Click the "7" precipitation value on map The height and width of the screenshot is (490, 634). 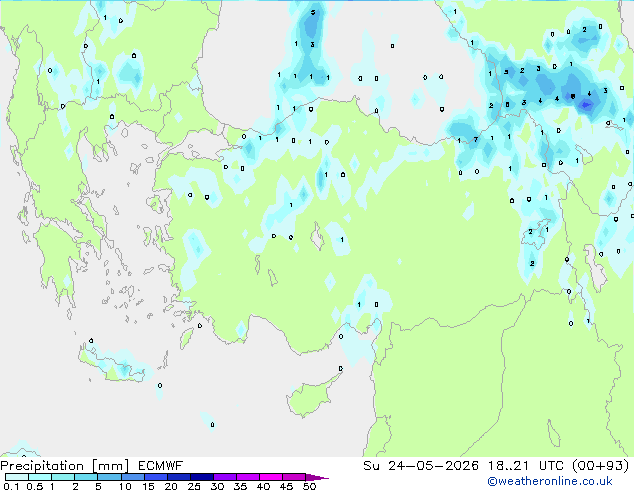(x=476, y=139)
